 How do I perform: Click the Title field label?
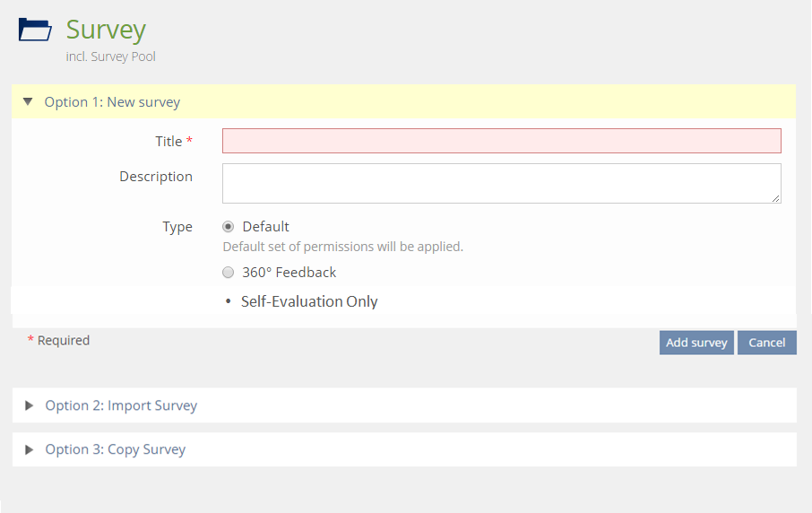click(x=168, y=142)
